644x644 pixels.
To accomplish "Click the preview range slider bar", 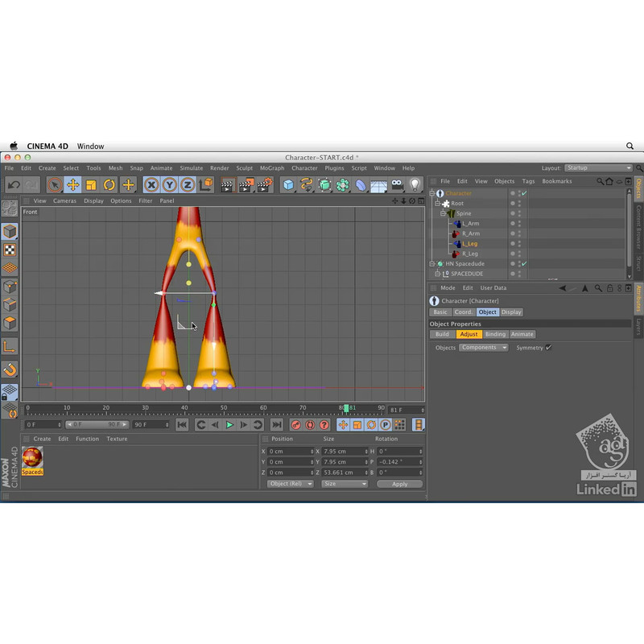I will [x=97, y=425].
